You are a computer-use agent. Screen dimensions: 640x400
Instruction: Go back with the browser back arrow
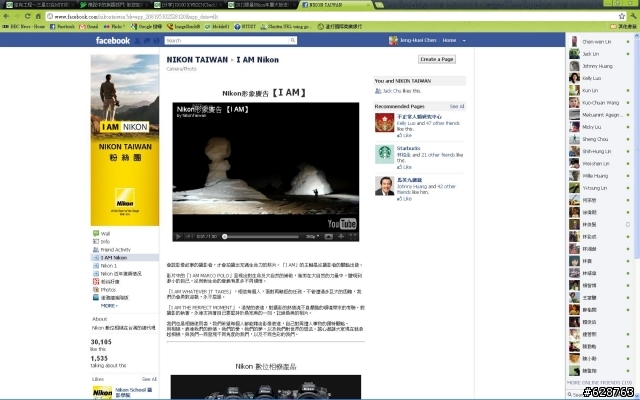(7, 16)
